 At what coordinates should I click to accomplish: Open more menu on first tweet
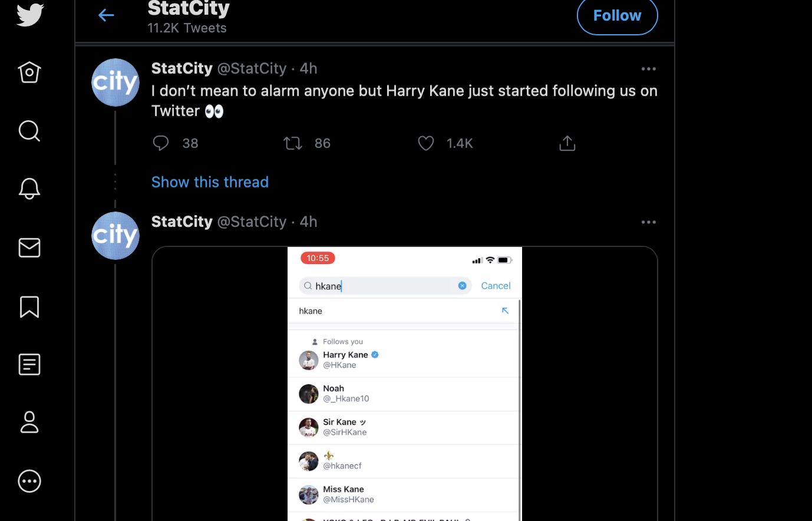649,69
